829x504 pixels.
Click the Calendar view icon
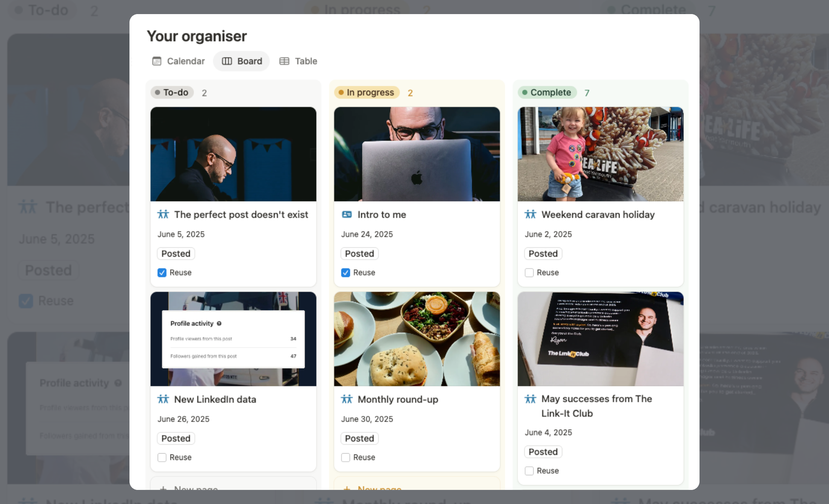point(157,61)
